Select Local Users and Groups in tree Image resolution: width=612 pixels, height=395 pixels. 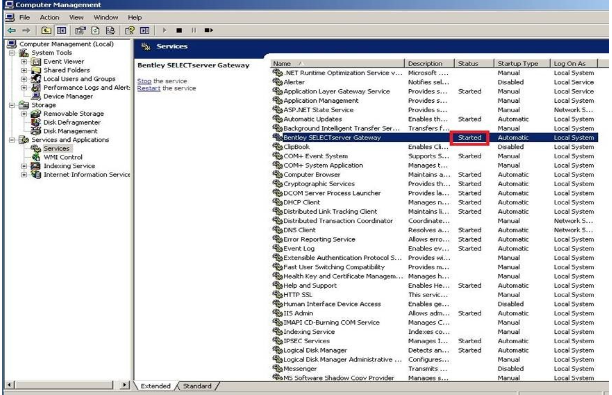[79, 79]
